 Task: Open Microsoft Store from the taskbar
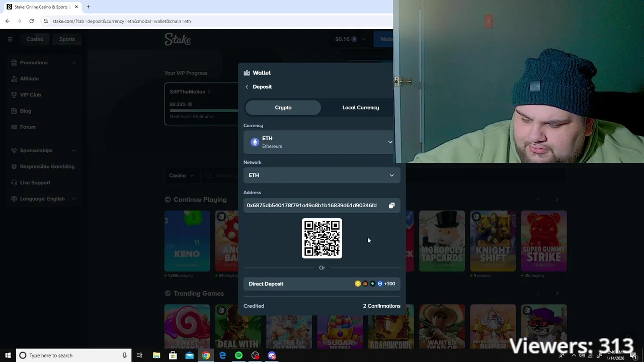coord(173,355)
